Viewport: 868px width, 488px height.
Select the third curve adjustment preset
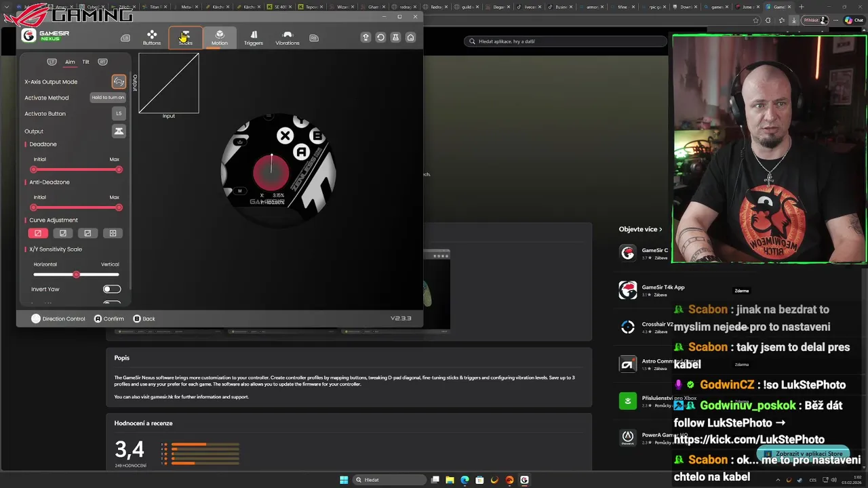pyautogui.click(x=87, y=233)
